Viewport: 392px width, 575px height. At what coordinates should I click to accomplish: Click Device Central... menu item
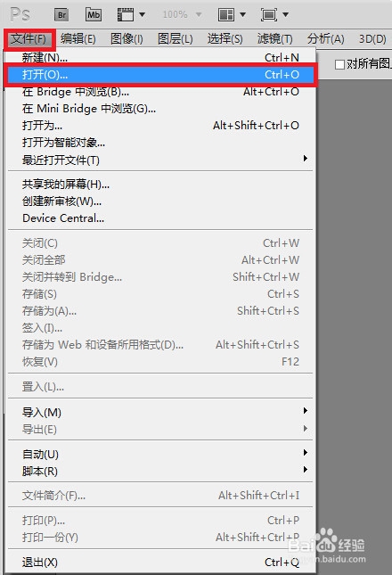tap(160, 218)
